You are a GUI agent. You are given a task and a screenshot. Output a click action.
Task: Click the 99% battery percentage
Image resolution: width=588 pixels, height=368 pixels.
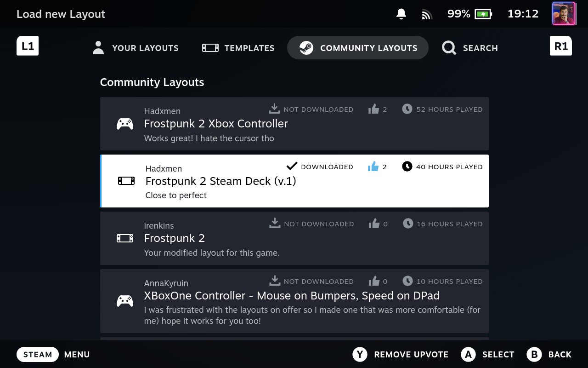(x=459, y=14)
